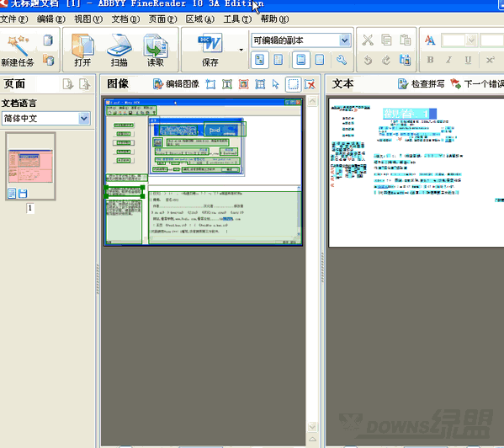
Task: Select page 1 thumbnail in Pages panel
Action: (30, 167)
